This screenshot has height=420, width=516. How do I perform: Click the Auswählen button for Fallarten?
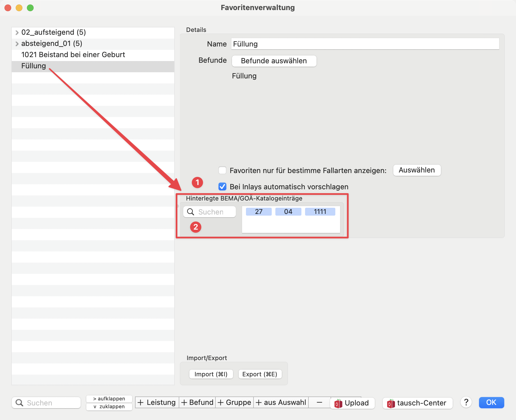[x=417, y=170]
